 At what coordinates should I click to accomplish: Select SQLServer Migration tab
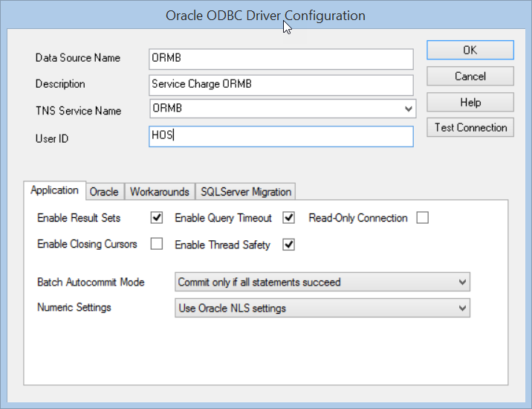246,192
